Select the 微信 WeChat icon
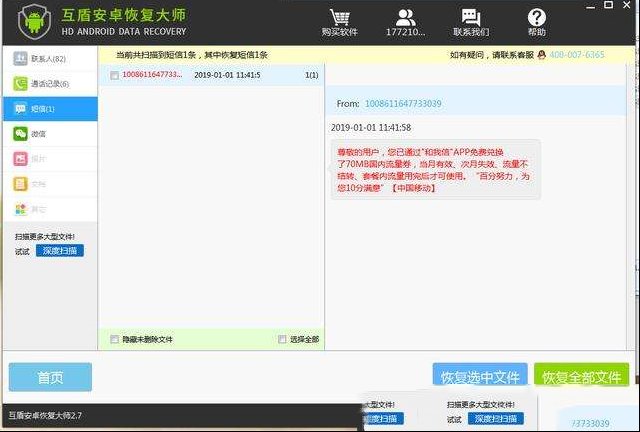640x432 pixels. [20, 134]
